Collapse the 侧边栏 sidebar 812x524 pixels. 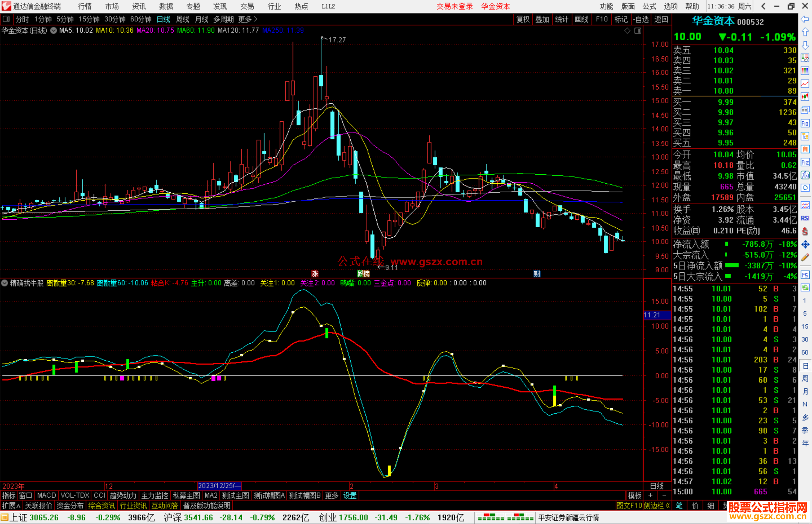(657, 506)
